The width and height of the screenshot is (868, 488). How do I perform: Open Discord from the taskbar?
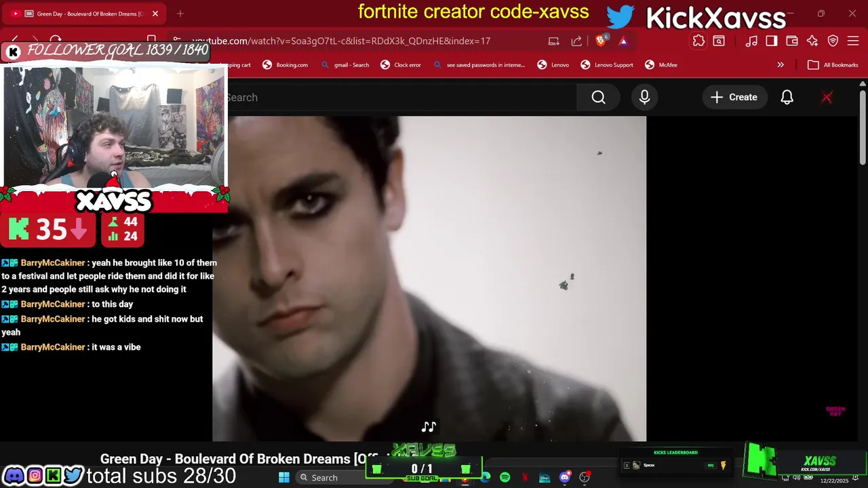[x=564, y=478]
